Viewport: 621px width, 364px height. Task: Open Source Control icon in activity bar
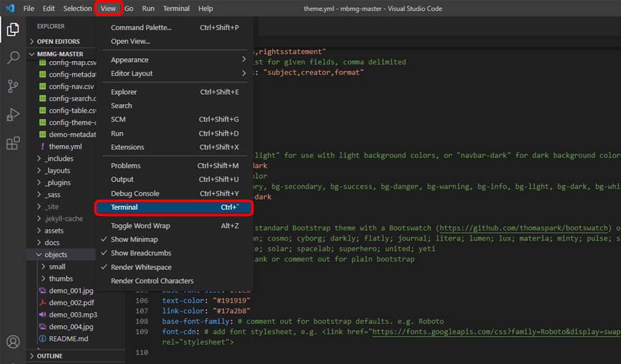click(12, 86)
